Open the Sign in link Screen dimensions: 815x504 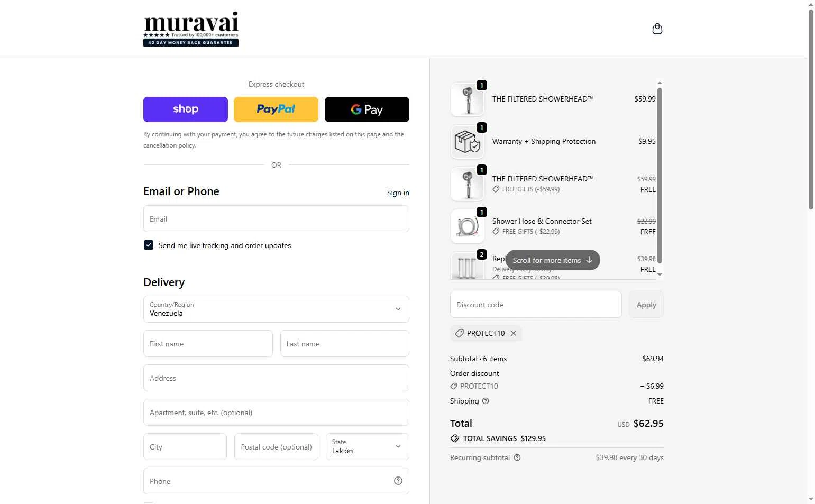(398, 193)
